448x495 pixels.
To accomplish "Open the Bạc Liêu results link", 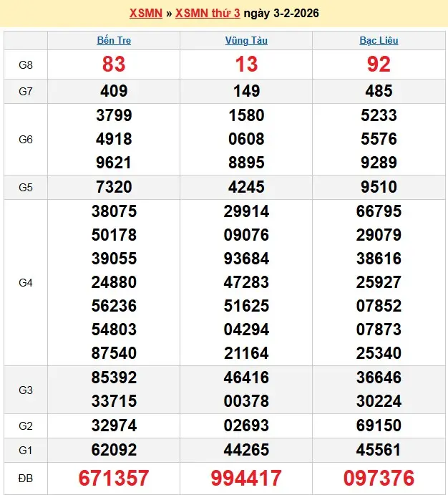I will (x=379, y=41).
